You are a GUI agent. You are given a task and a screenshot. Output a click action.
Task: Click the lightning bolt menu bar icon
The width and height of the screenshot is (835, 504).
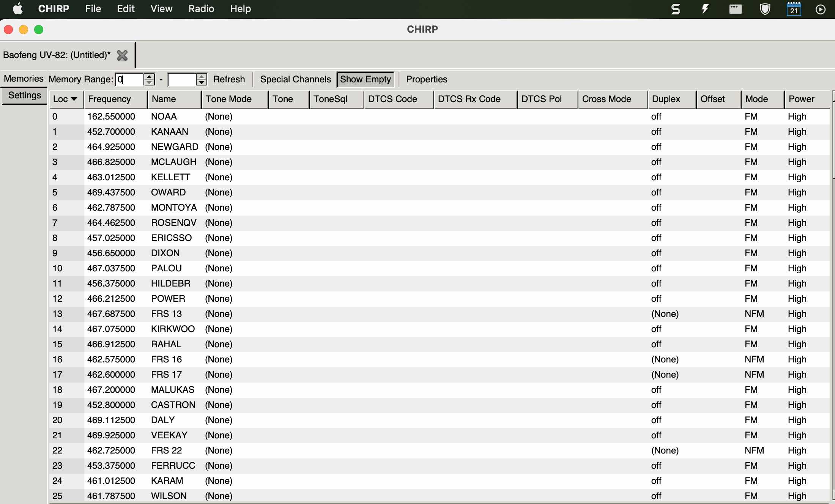coord(705,9)
